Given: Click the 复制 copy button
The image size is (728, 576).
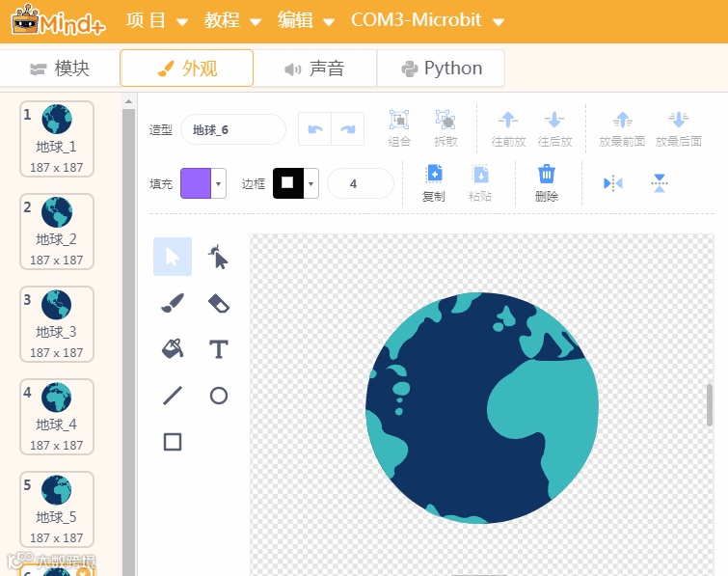Looking at the screenshot, I should (434, 183).
